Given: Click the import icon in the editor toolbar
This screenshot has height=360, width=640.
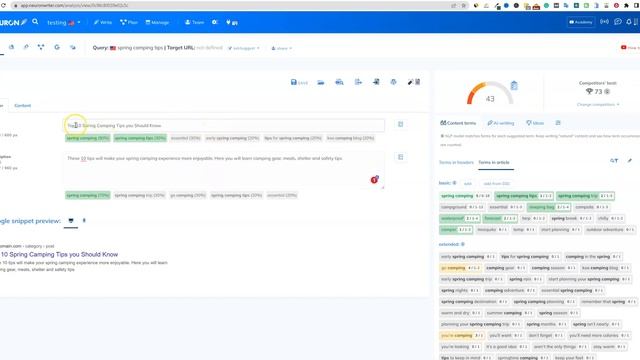Looking at the screenshot, I should point(376,82).
